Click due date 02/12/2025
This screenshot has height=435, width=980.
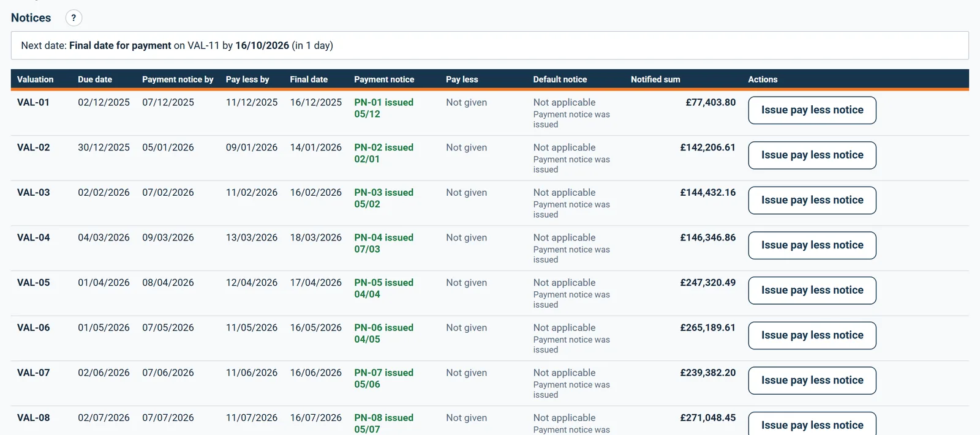[x=104, y=102]
